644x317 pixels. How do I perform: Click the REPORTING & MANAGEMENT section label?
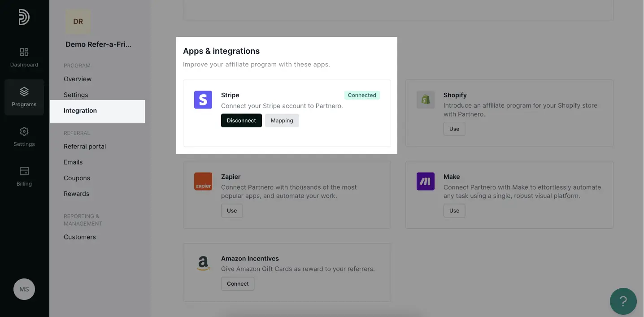[83, 220]
